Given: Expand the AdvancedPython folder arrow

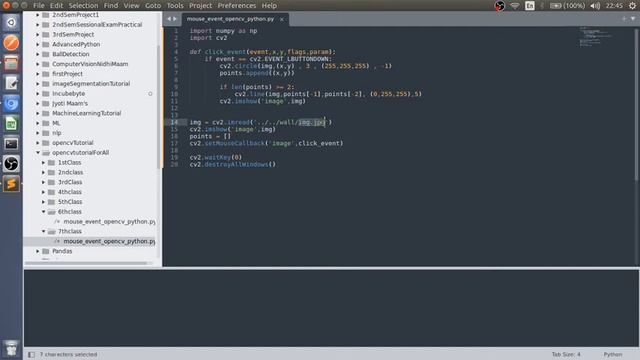Looking at the screenshot, I should pyautogui.click(x=38, y=44).
